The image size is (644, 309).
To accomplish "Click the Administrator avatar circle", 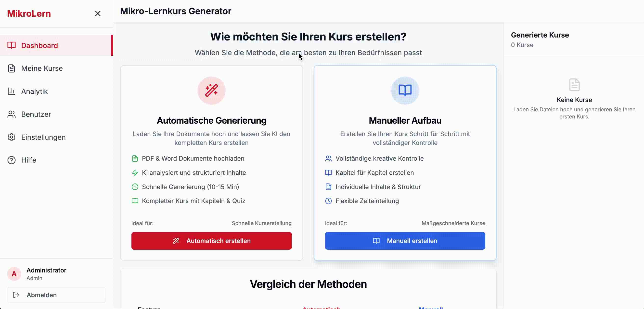I will point(14,274).
